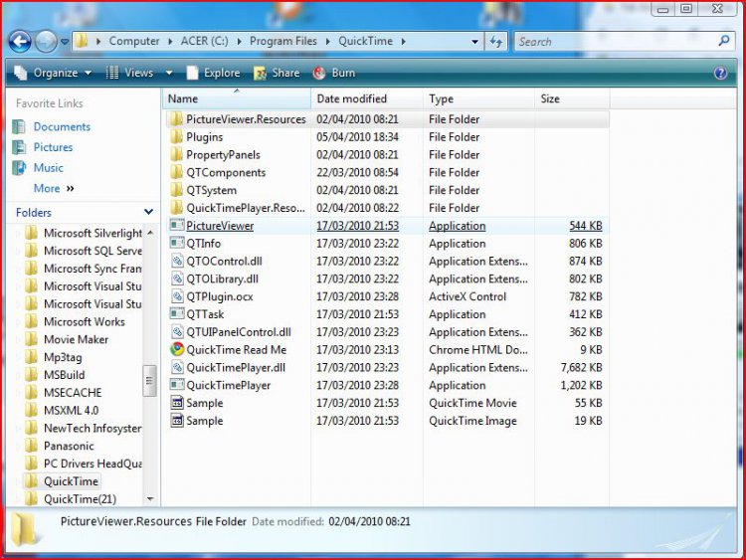Refresh the folder with refresh button
This screenshot has height=560, width=746.
pos(496,42)
